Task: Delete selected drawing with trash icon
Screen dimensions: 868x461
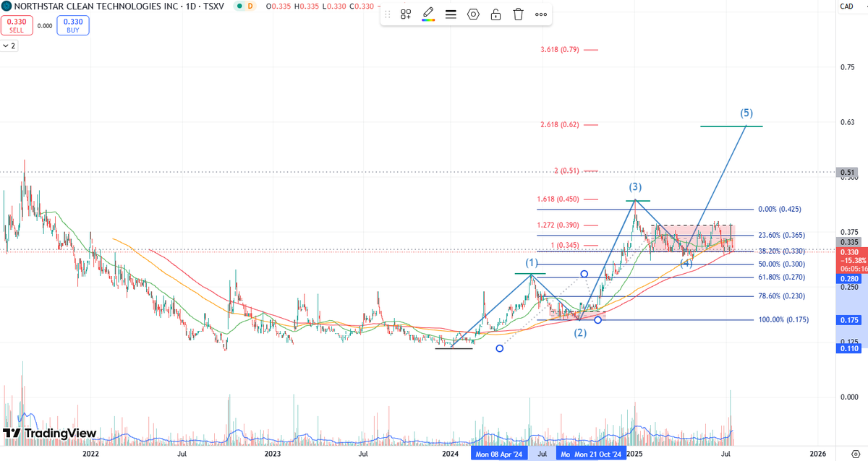Action: [519, 14]
